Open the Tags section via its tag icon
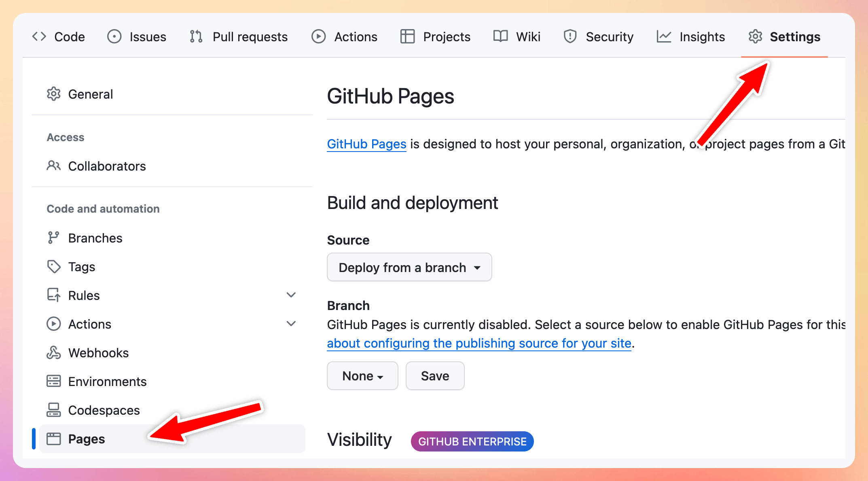 click(x=54, y=266)
